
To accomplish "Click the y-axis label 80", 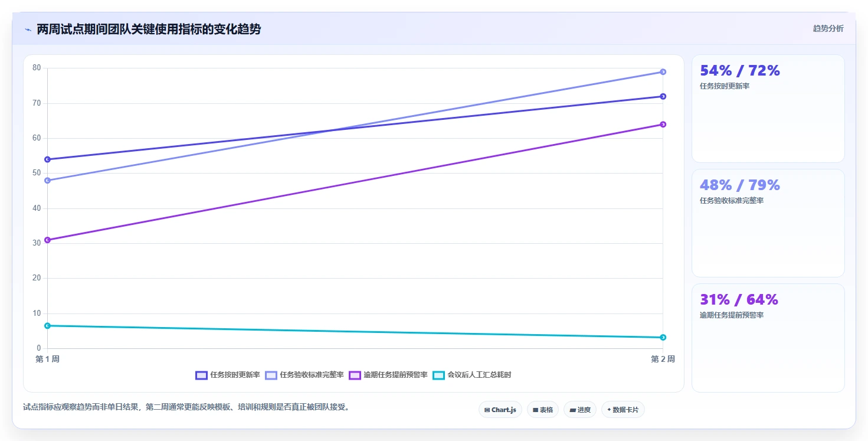I will click(37, 68).
